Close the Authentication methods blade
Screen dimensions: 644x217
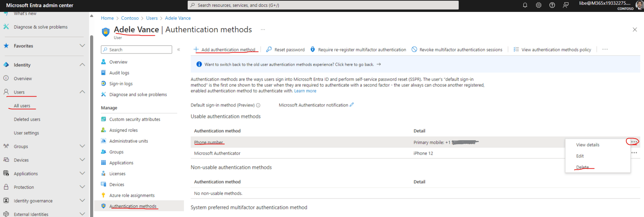[635, 30]
